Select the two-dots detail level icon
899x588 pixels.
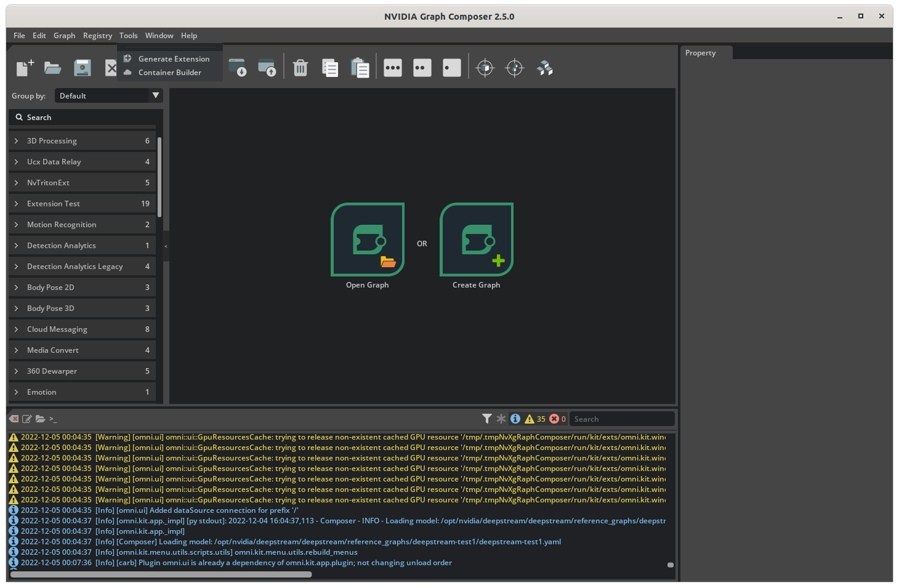(422, 68)
